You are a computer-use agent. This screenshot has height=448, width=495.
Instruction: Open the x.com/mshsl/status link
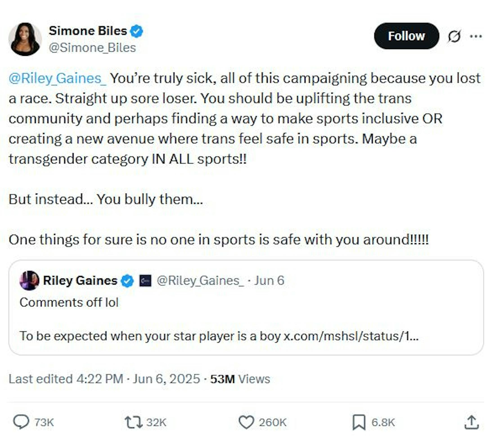pos(351,336)
